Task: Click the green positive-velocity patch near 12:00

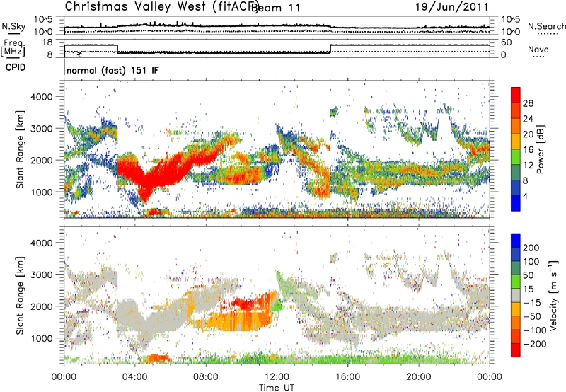Action: 277,306
